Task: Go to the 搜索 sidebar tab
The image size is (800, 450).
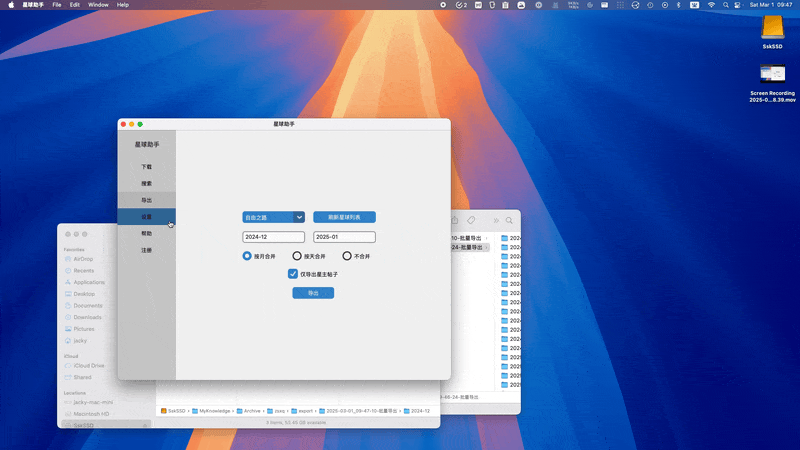Action: [146, 184]
